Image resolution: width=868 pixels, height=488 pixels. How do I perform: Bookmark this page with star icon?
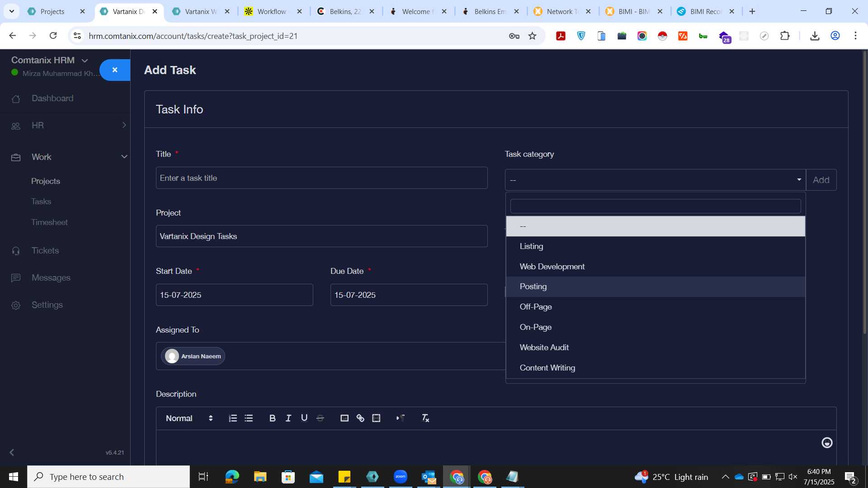pyautogui.click(x=533, y=36)
